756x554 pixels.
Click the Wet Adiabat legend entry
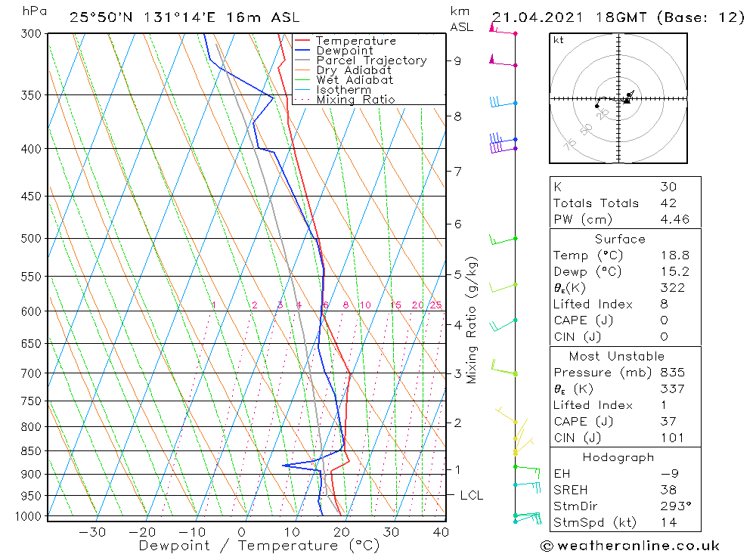[344, 80]
